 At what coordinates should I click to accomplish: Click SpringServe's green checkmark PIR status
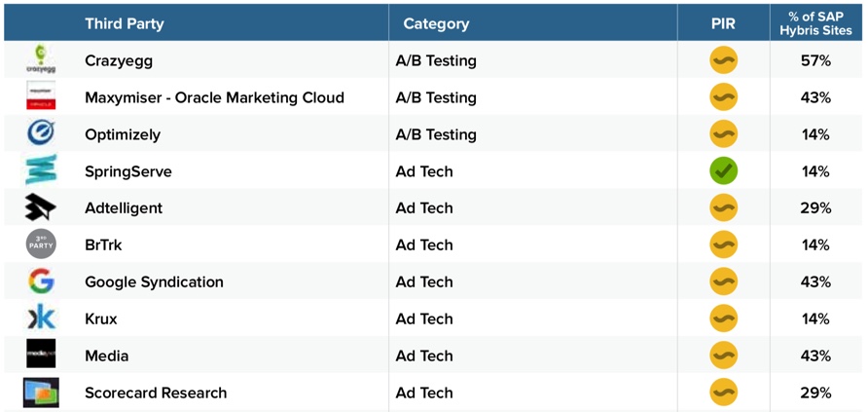point(723,171)
